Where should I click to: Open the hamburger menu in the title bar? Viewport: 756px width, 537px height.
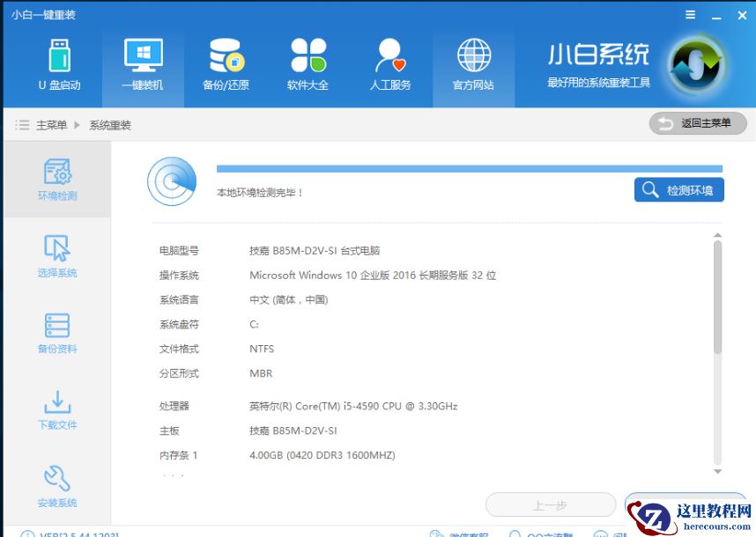click(691, 14)
